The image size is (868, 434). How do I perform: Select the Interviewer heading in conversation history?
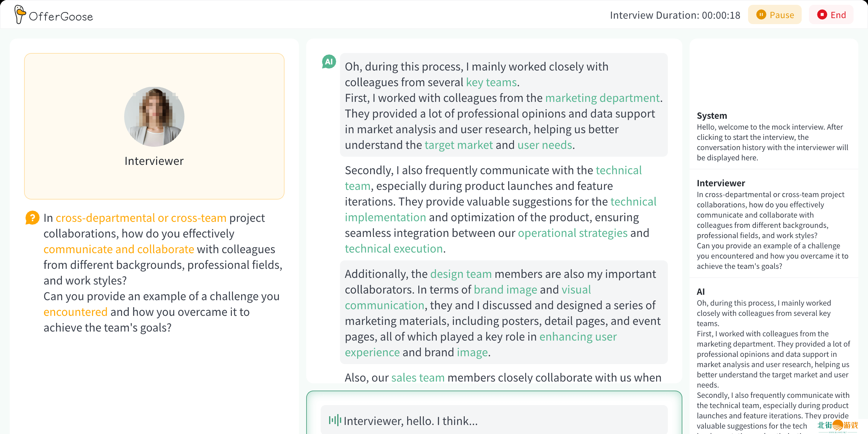coord(720,183)
